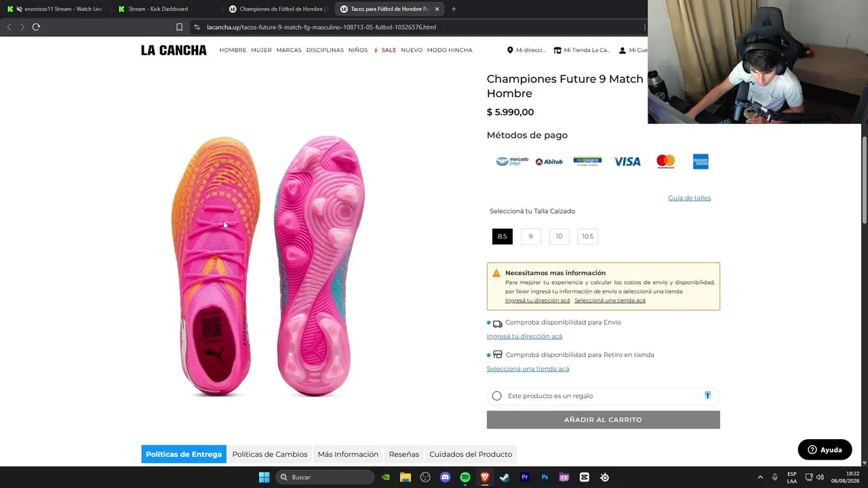Select the Políticas de Entrega tab
The width and height of the screenshot is (868, 488).
(184, 454)
